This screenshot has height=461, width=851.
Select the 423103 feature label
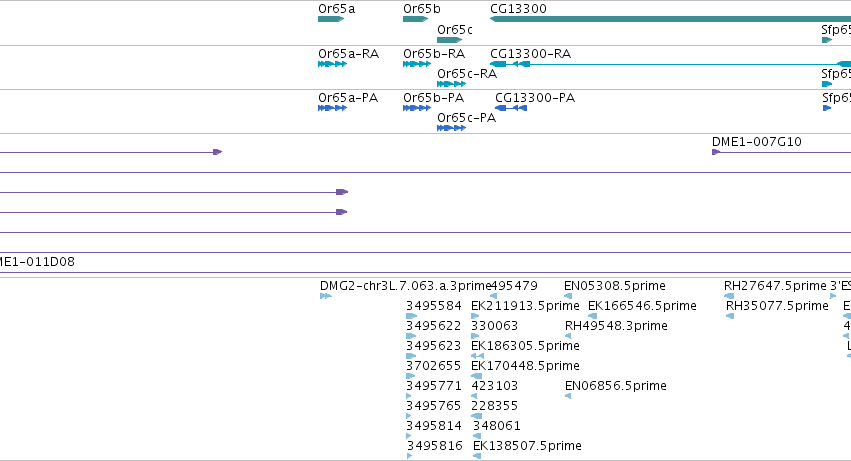tap(494, 386)
